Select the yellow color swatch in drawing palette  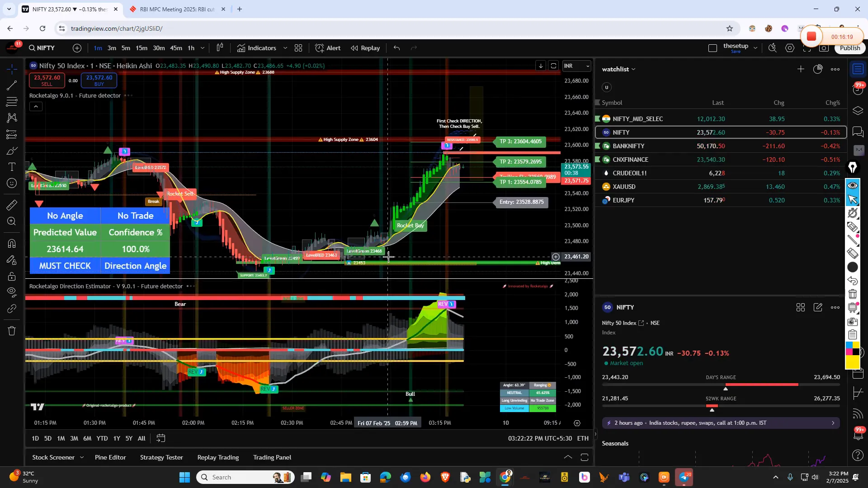pos(852,361)
